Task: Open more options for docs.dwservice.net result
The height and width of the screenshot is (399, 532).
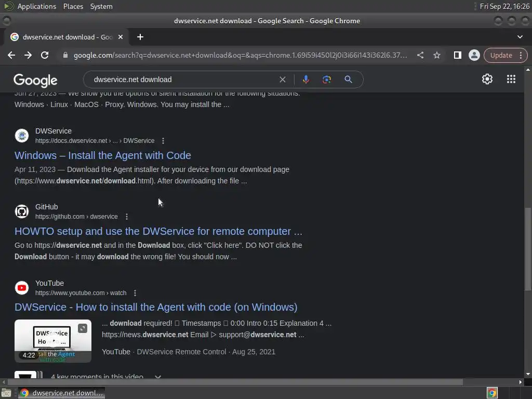Action: click(x=163, y=141)
